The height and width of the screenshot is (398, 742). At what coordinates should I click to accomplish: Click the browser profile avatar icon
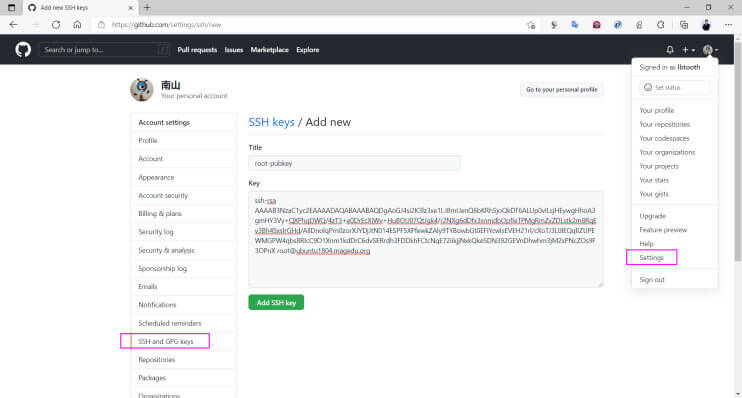[x=706, y=25]
